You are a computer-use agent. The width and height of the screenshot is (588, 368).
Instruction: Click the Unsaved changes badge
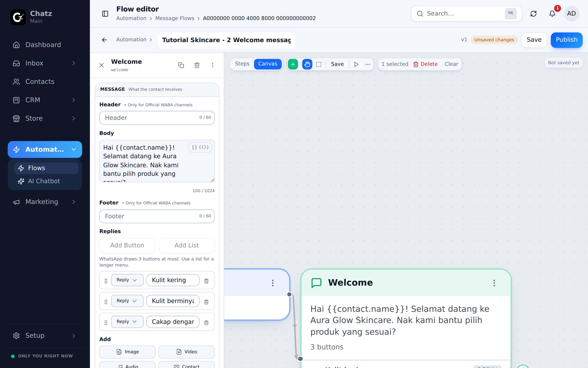click(x=494, y=40)
